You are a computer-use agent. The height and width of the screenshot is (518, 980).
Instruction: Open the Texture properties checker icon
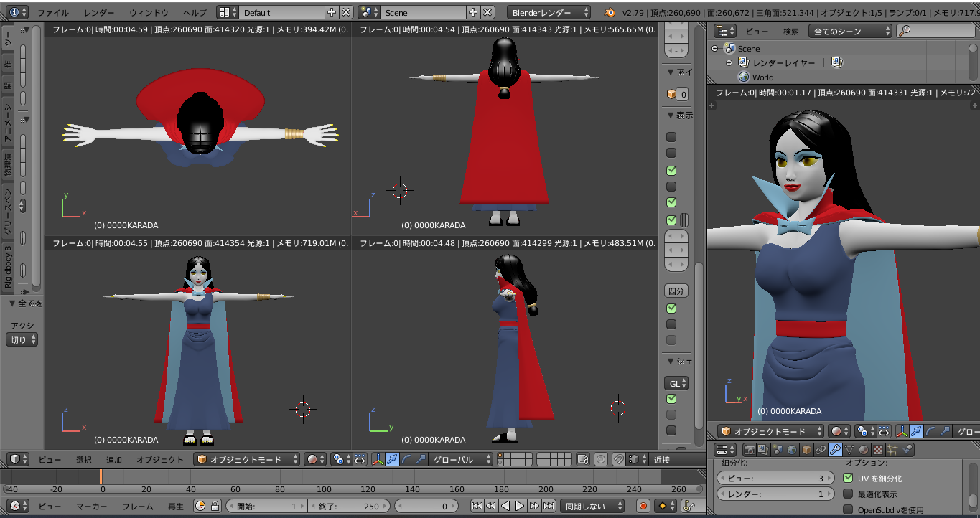[878, 450]
